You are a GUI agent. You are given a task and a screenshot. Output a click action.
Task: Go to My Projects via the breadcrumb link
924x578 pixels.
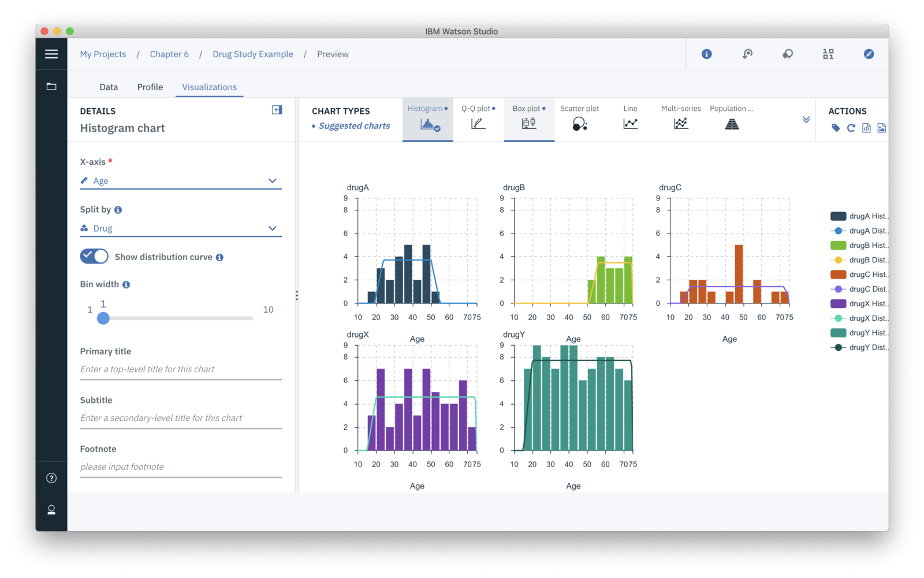pos(103,54)
